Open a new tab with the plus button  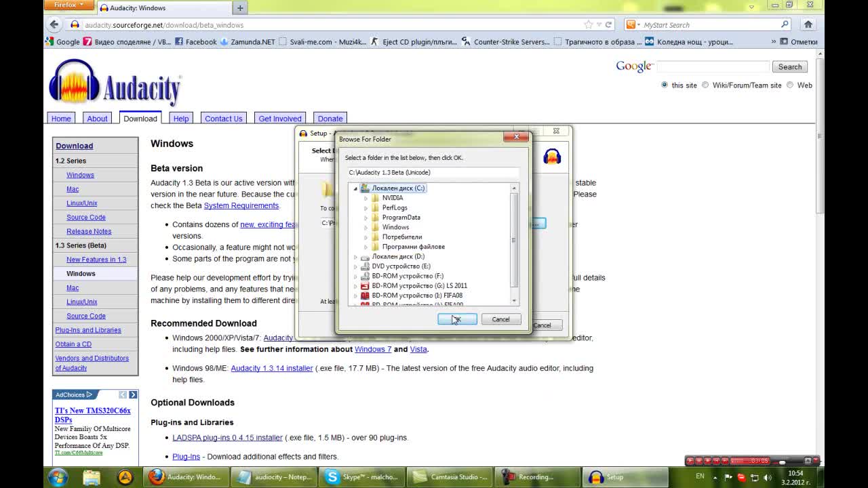[x=240, y=8]
